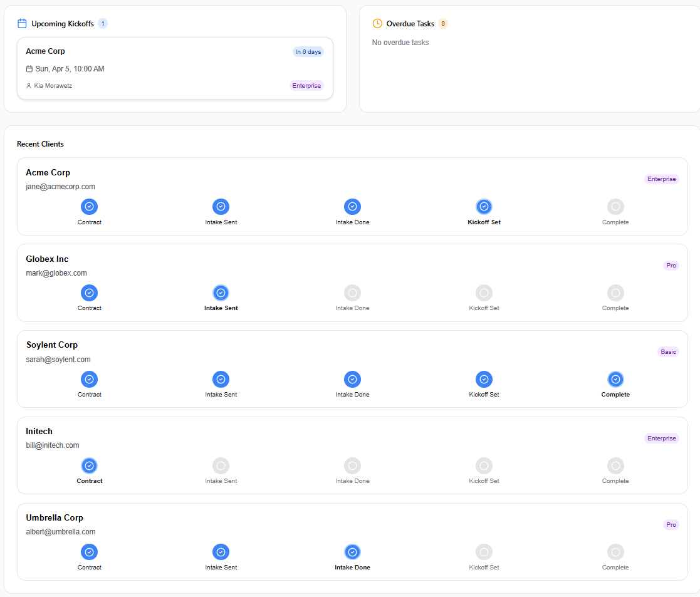Image resolution: width=700 pixels, height=597 pixels.
Task: Click the Kickoff Set stage icon for Soylent Corp
Action: point(484,379)
